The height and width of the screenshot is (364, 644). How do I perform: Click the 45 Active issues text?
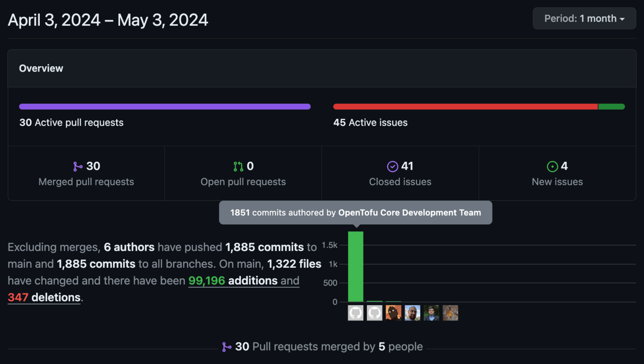click(x=370, y=123)
